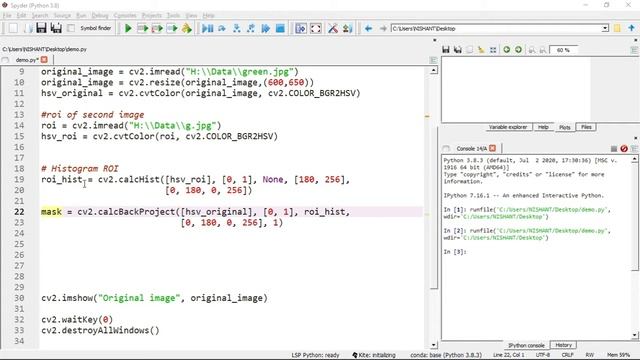Toggle the Fit plots to pane icon
Image resolution: width=640 pixels, height=360 pixels.
[493, 50]
